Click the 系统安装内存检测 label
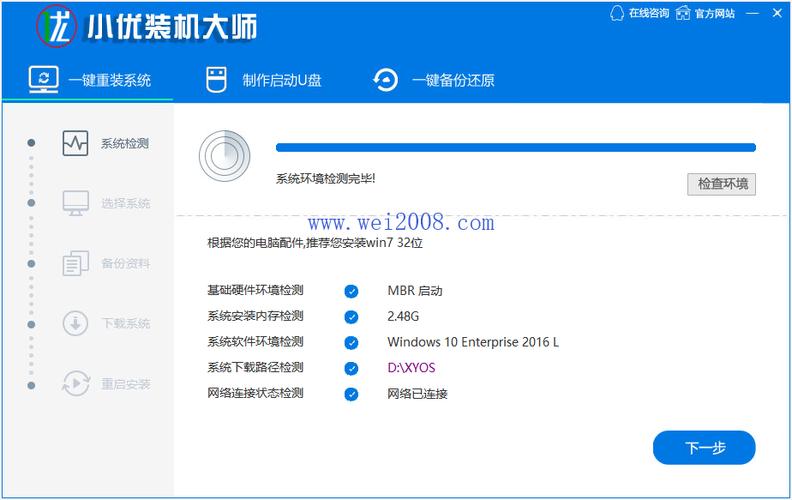Image resolution: width=792 pixels, height=500 pixels. click(x=255, y=316)
